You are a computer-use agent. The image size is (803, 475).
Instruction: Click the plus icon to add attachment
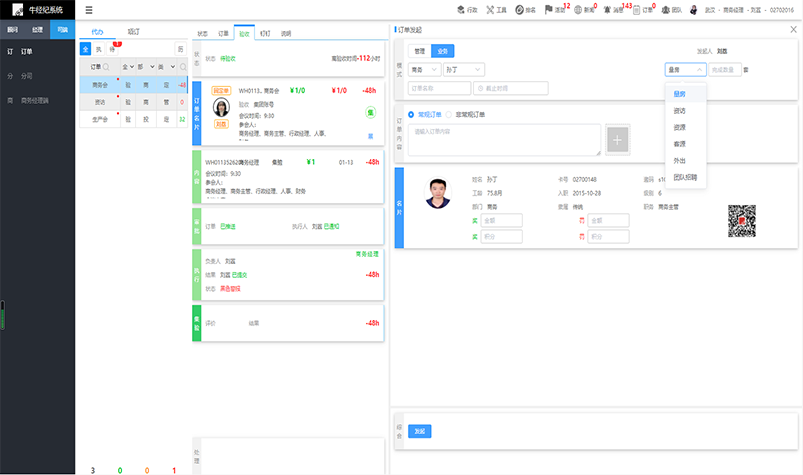pos(618,140)
